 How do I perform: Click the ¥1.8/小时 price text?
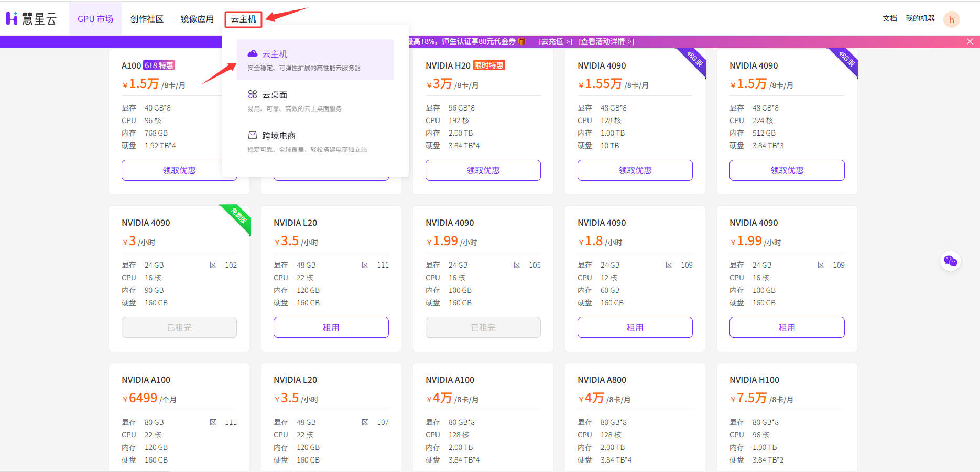(600, 241)
